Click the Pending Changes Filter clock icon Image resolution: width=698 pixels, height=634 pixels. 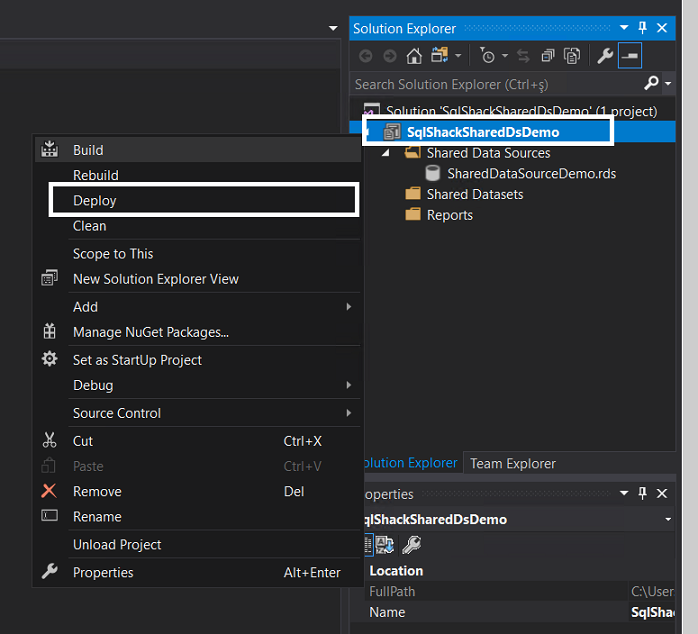(x=487, y=56)
